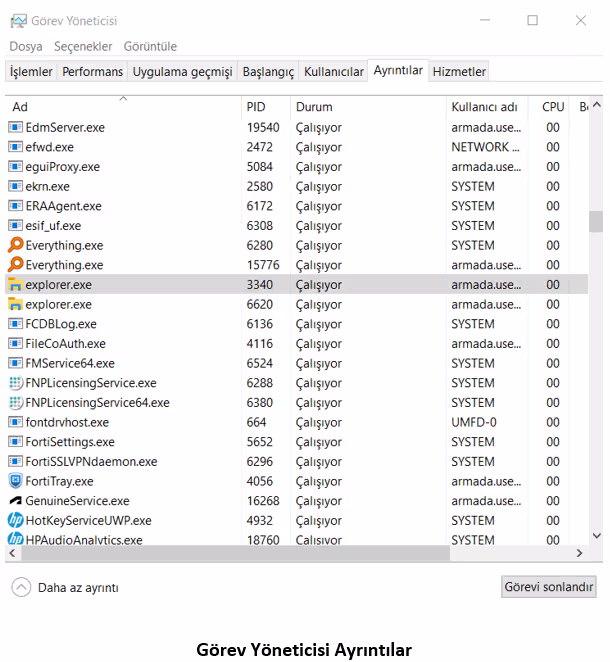Open the Dosya menu
This screenshot has width=610, height=662.
pyautogui.click(x=26, y=46)
